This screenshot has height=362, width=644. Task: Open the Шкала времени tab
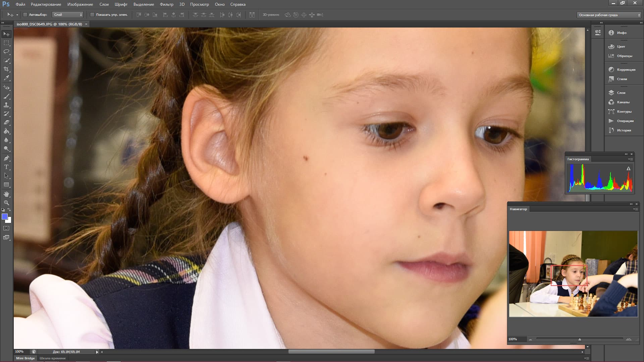[53, 358]
